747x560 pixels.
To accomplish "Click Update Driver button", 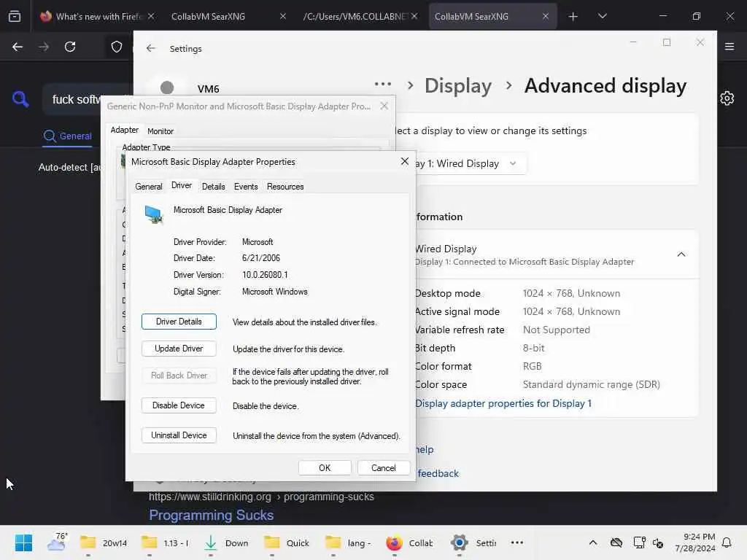I will click(179, 349).
